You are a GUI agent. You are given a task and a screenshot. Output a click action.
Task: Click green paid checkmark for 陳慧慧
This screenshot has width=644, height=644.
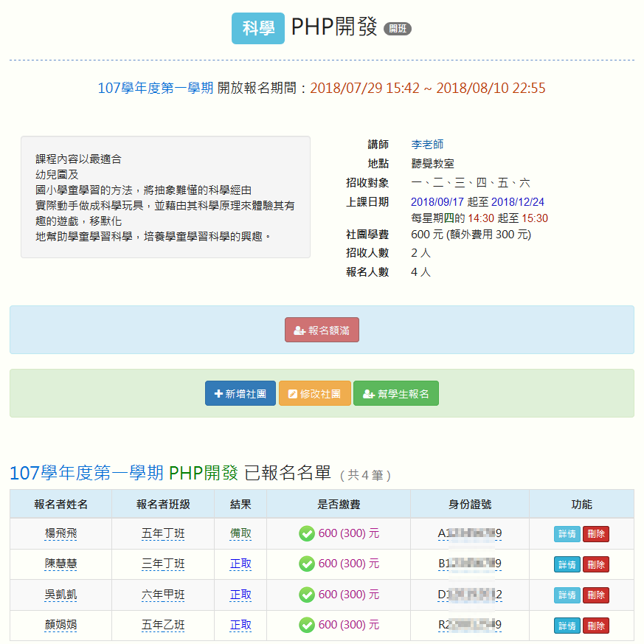tap(307, 564)
